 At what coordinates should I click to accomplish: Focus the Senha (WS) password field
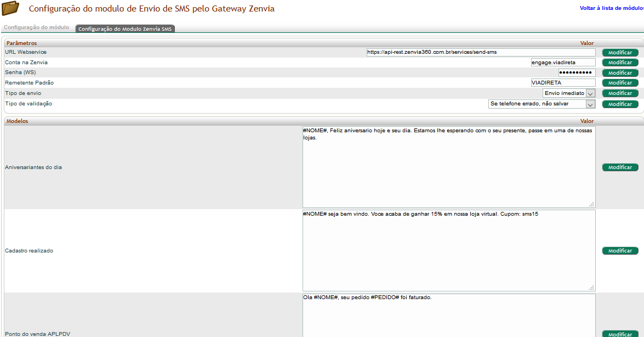tap(577, 73)
